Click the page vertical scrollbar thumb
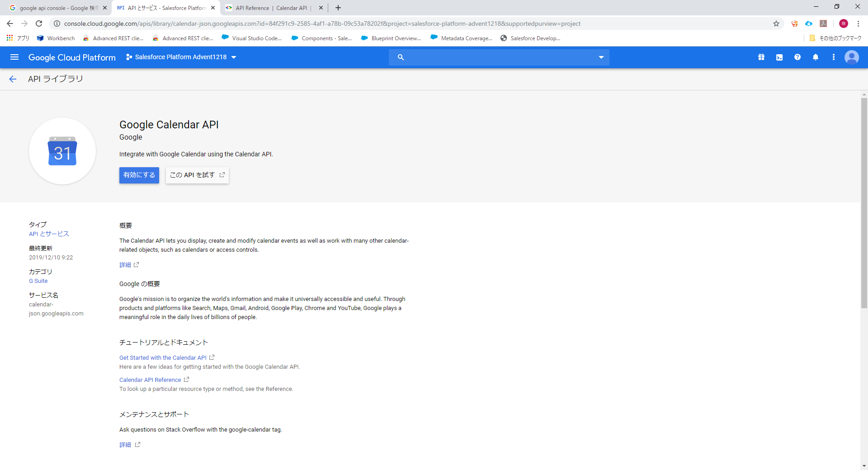The height and width of the screenshot is (470, 868). [864, 203]
